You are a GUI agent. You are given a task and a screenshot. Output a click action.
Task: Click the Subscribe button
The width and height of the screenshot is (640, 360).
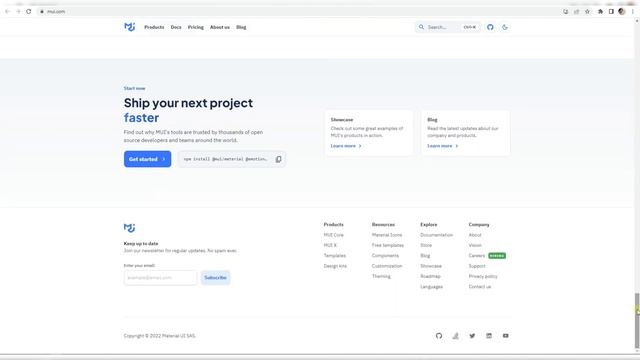pos(215,278)
